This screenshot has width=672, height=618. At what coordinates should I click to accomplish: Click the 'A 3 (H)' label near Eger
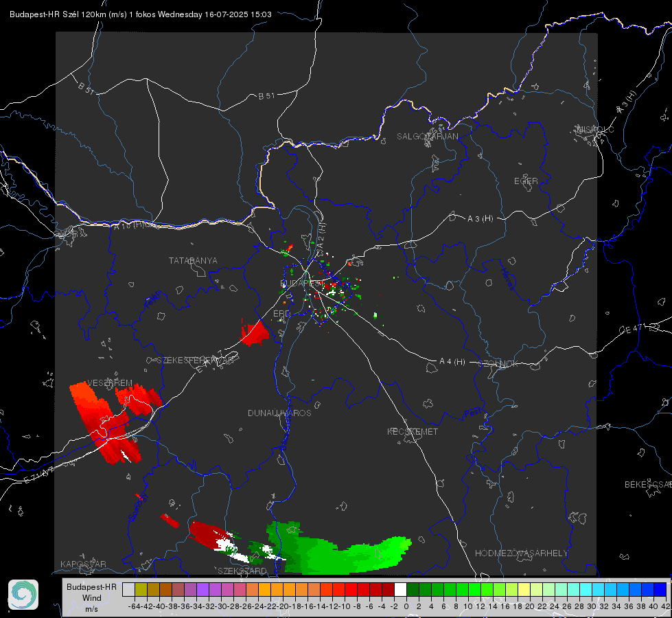[x=480, y=219]
